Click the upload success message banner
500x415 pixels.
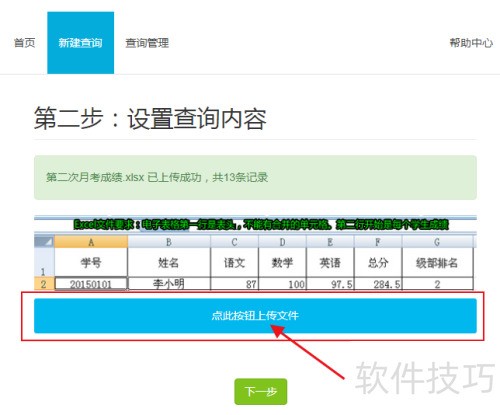pyautogui.click(x=255, y=177)
